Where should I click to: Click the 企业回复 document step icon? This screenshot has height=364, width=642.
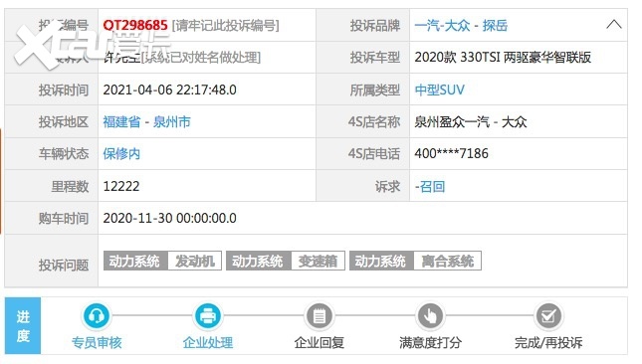tap(319, 315)
